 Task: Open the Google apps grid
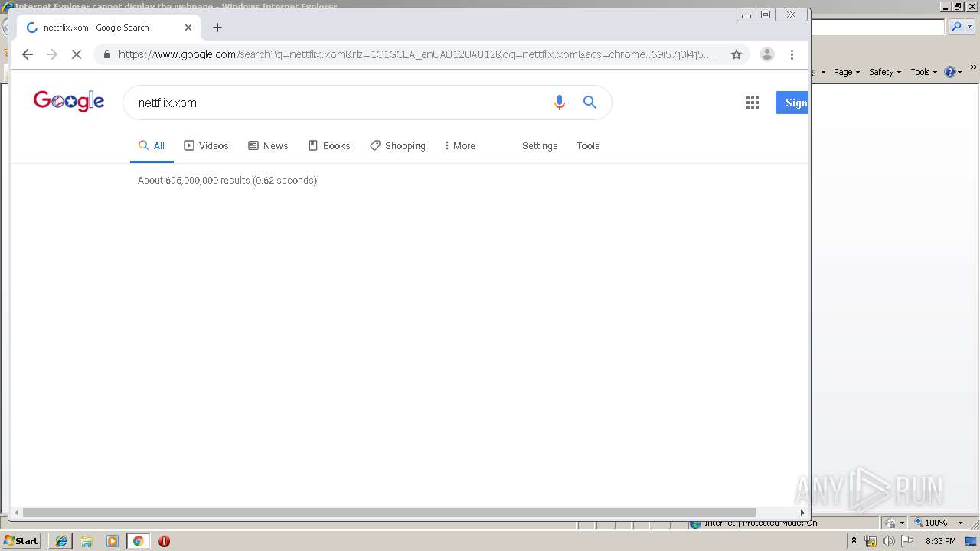pyautogui.click(x=753, y=103)
